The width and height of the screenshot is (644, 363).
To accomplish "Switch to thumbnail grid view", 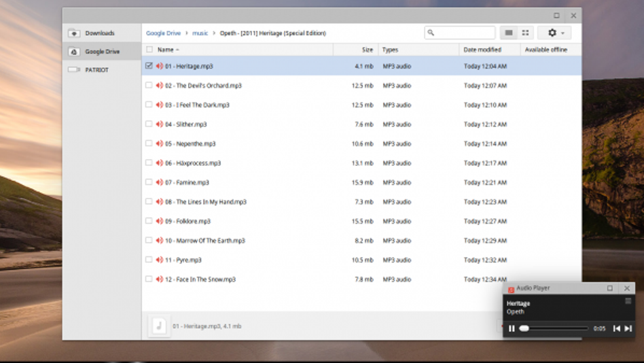I will (x=525, y=33).
